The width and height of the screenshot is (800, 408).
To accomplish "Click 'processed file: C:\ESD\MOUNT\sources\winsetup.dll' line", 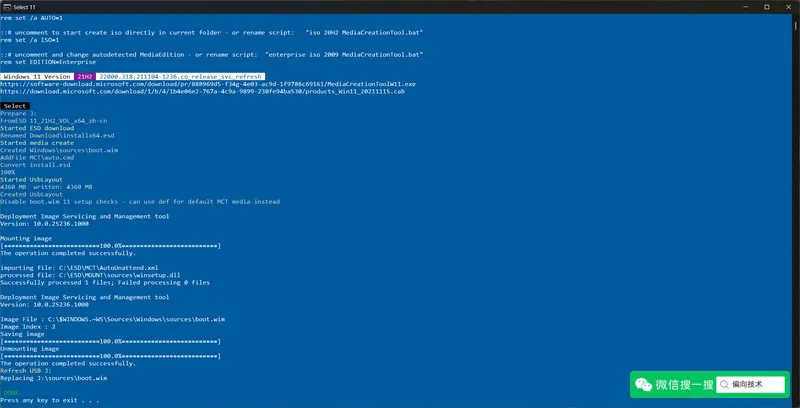I will (90, 275).
